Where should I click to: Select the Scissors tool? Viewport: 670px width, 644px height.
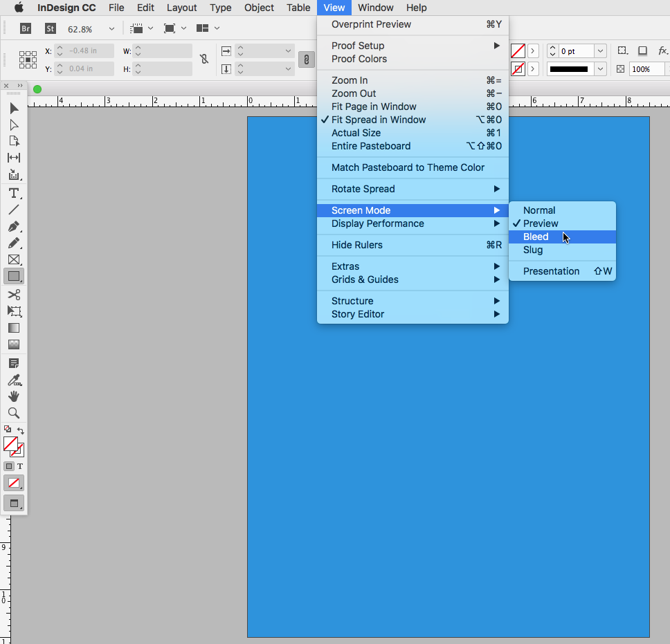[x=13, y=294]
